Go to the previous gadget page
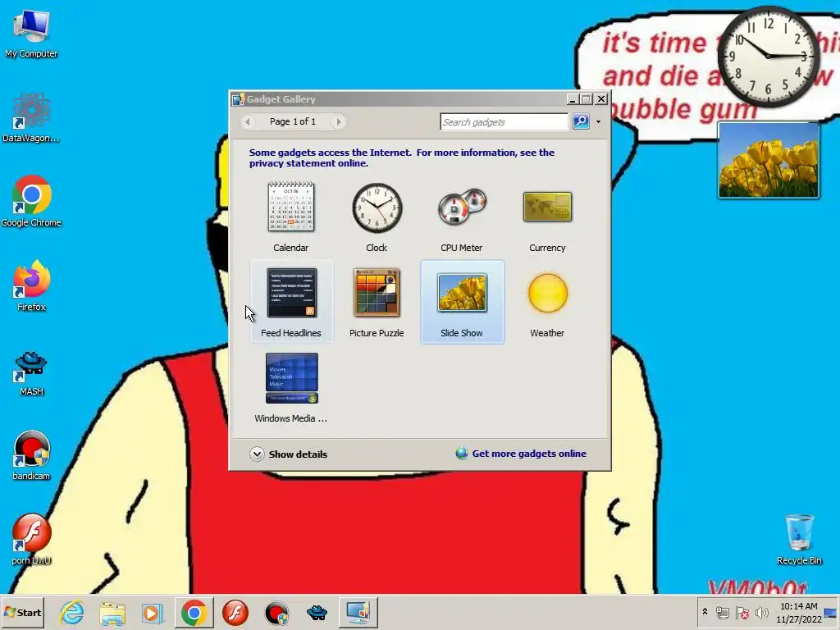This screenshot has height=630, width=840. tap(248, 121)
